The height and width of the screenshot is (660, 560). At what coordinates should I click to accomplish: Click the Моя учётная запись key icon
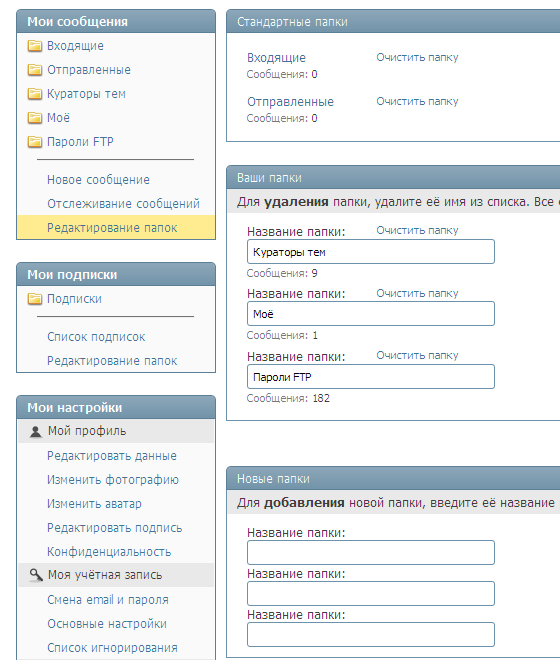[x=36, y=575]
